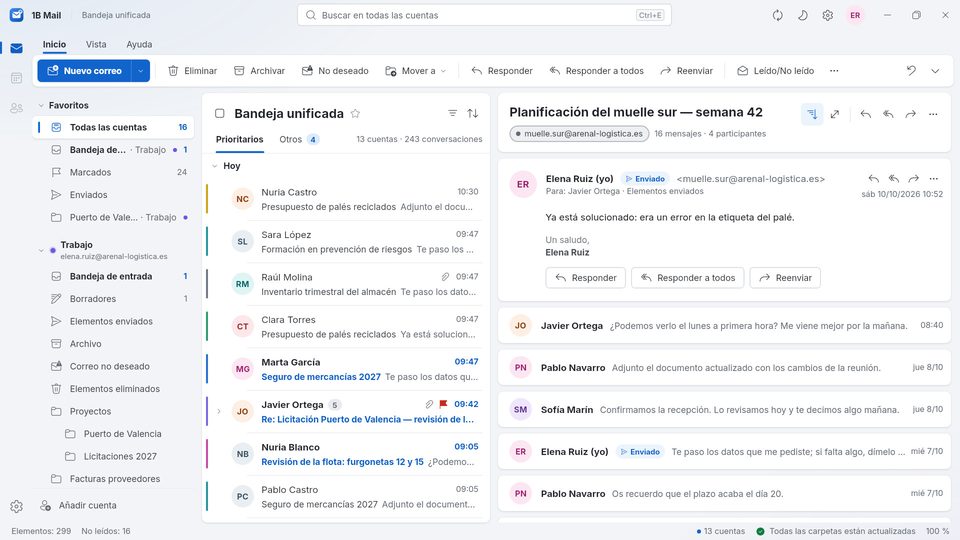The height and width of the screenshot is (540, 960).
Task: Click 13 cuentas in the status bar
Action: click(721, 531)
